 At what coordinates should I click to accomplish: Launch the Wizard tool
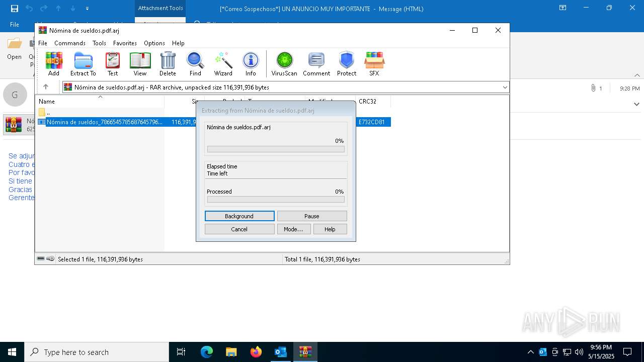pyautogui.click(x=223, y=64)
